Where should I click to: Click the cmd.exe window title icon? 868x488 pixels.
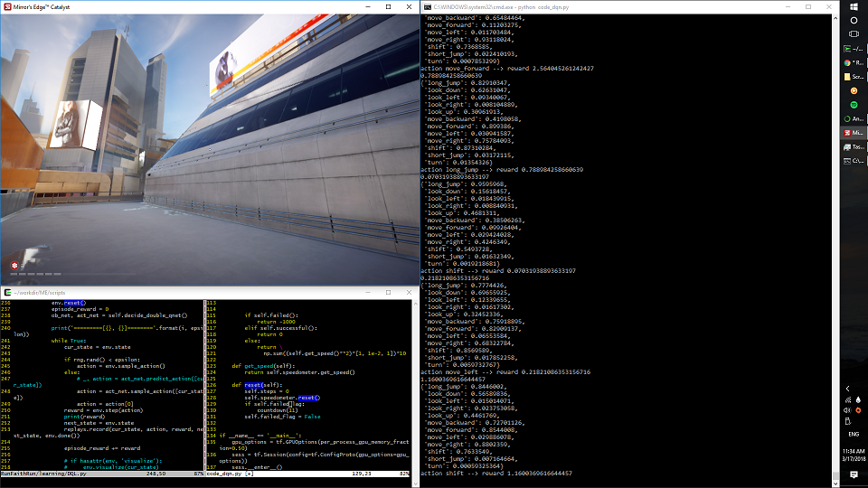pyautogui.click(x=428, y=6)
